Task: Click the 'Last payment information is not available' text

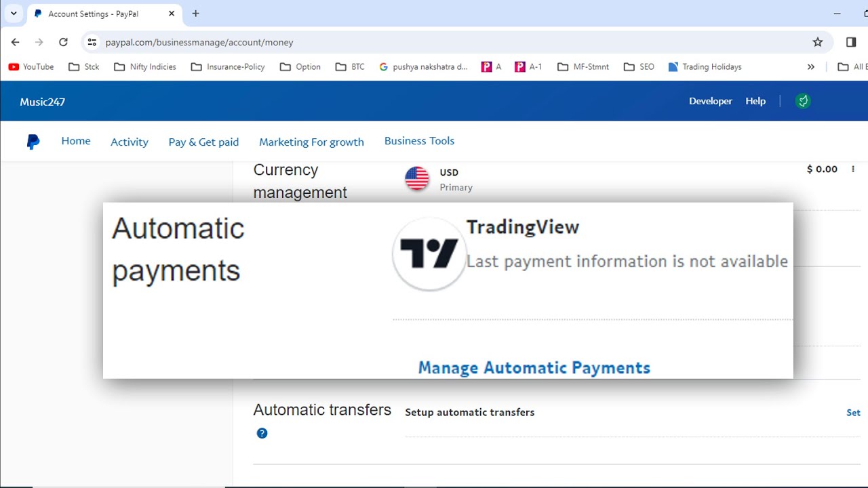Action: click(x=627, y=262)
